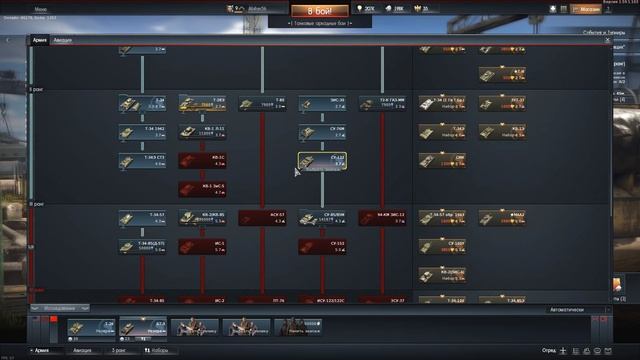640x360 pixels.
Task: Close the research tree window
Action: click(x=607, y=40)
